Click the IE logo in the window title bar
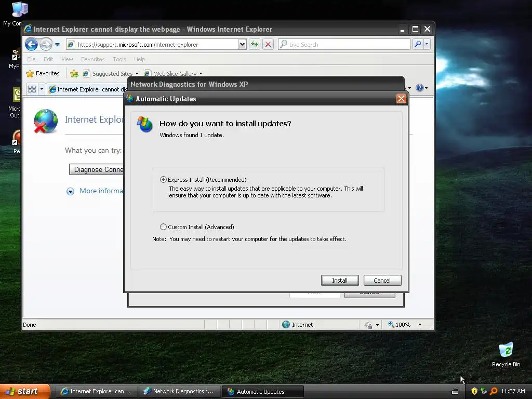 [28, 29]
